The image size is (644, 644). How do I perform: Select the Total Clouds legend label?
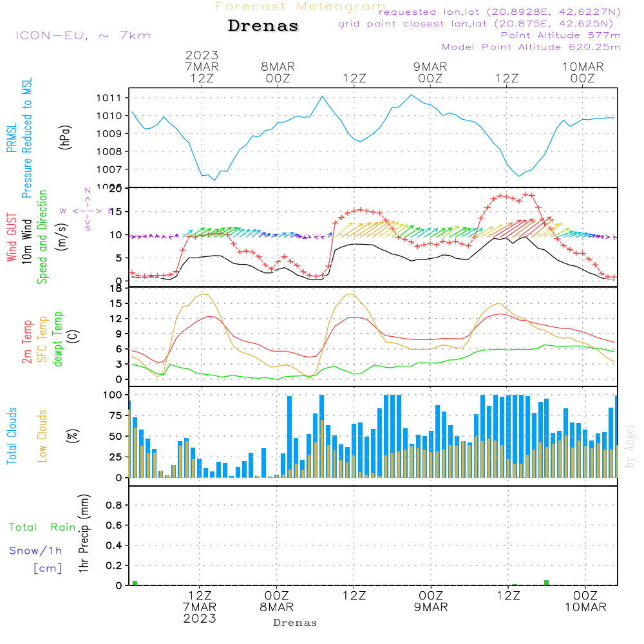(x=12, y=436)
